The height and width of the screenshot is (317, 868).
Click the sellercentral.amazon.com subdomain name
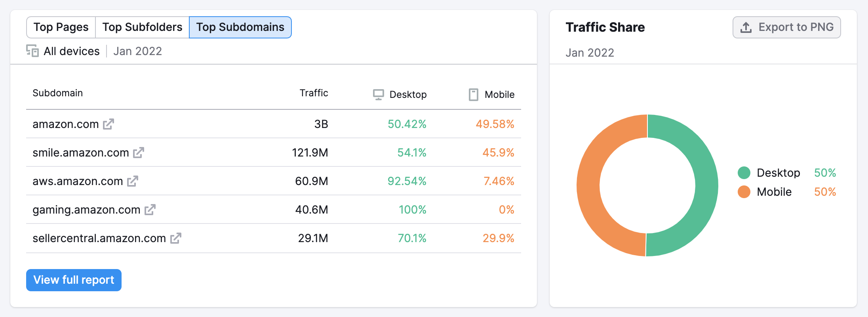pyautogui.click(x=99, y=238)
